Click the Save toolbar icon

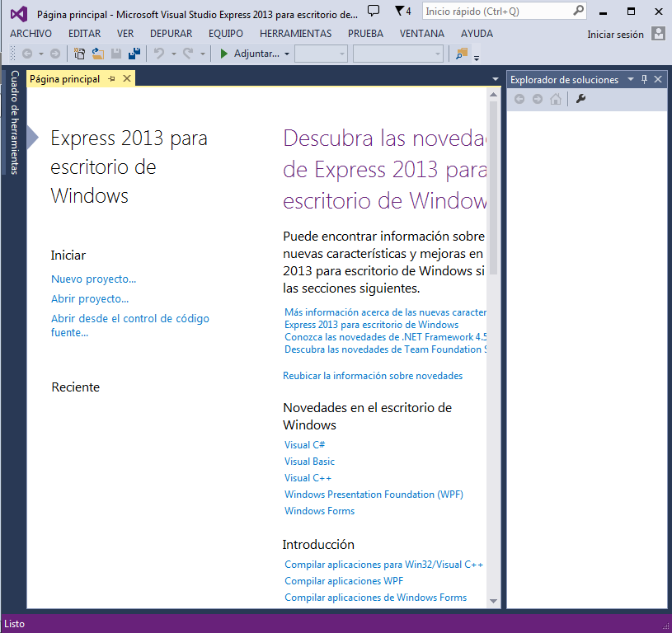(116, 54)
